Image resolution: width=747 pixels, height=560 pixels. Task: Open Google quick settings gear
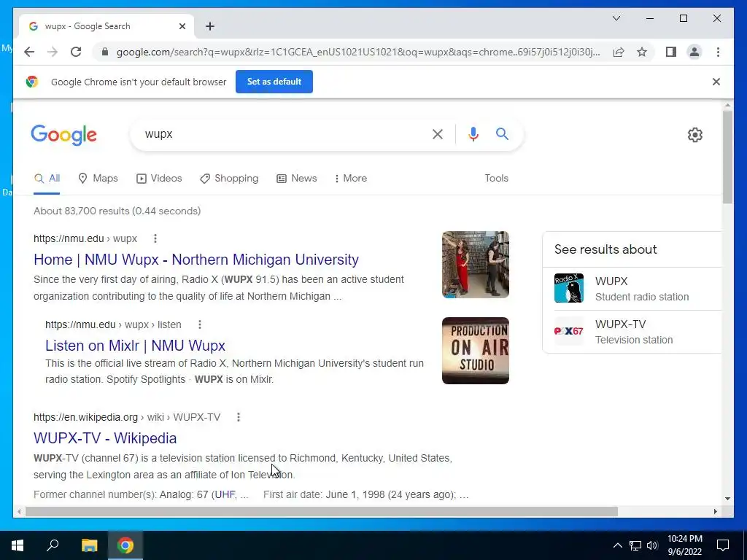tap(695, 135)
